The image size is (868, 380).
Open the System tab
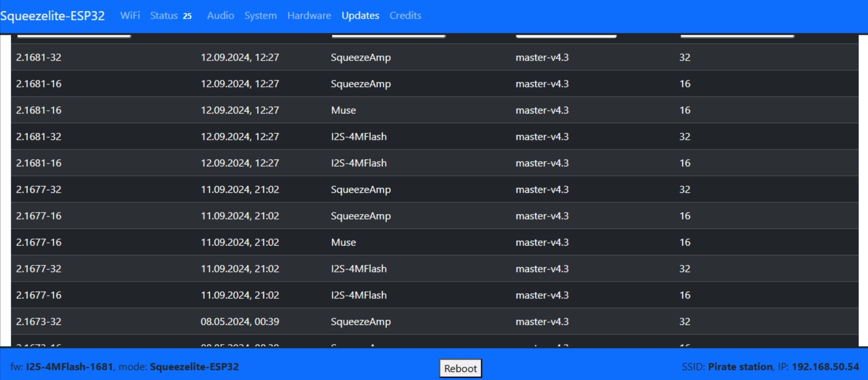[x=260, y=16]
